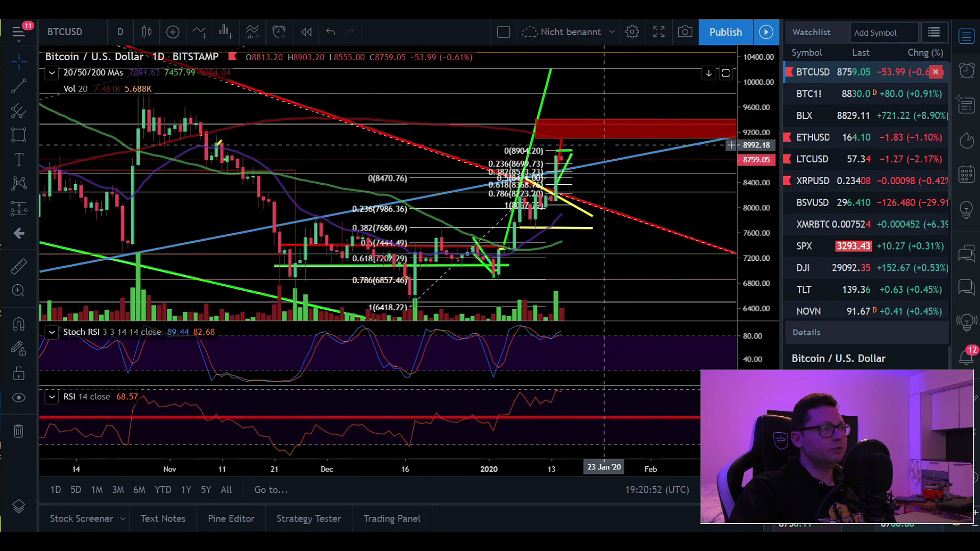Image resolution: width=980 pixels, height=551 pixels.
Task: Remove all drawings with trash icon
Action: [x=19, y=431]
